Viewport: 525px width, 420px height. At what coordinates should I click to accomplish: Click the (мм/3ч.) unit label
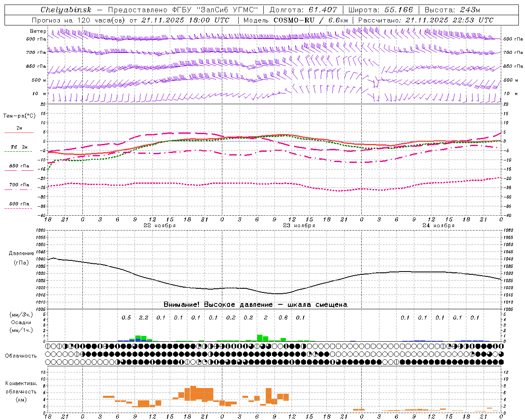coord(21,315)
